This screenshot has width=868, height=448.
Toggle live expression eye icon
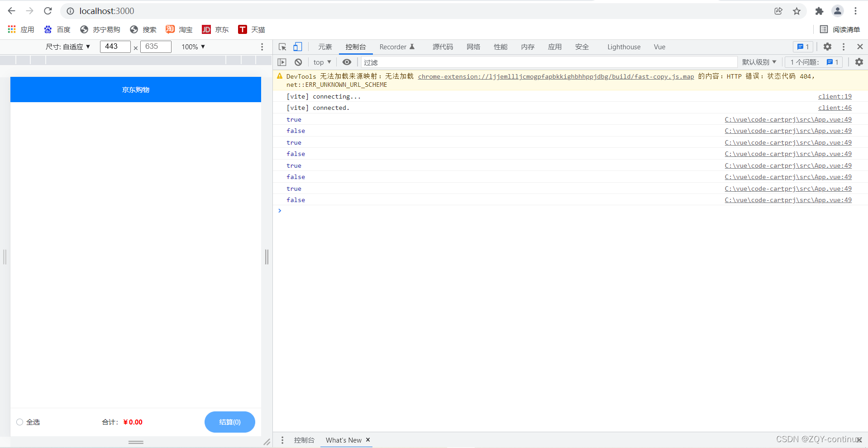(x=347, y=62)
